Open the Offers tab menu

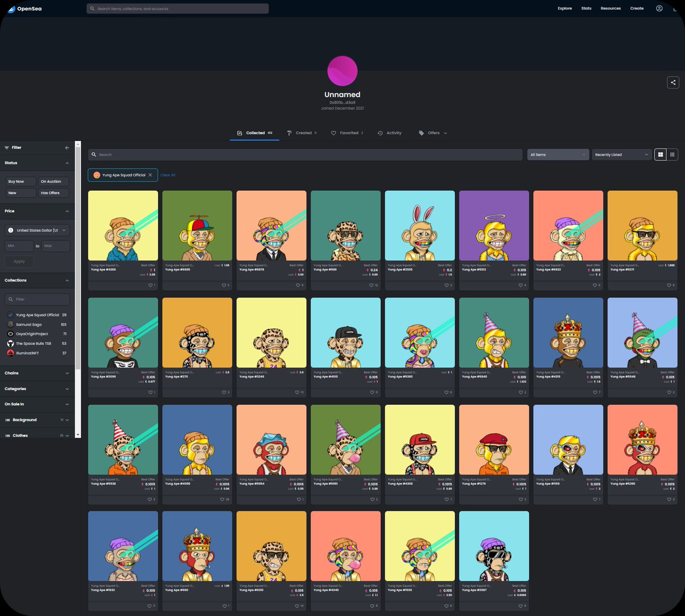click(433, 133)
